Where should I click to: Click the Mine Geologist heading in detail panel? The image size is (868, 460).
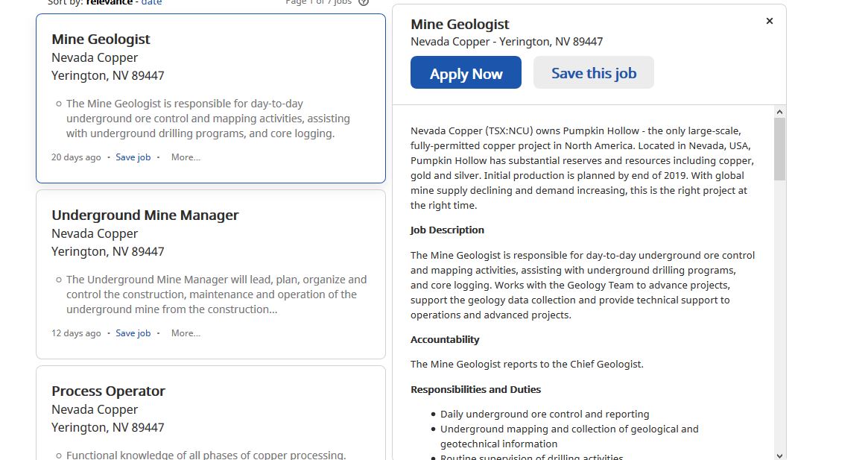[x=460, y=25]
